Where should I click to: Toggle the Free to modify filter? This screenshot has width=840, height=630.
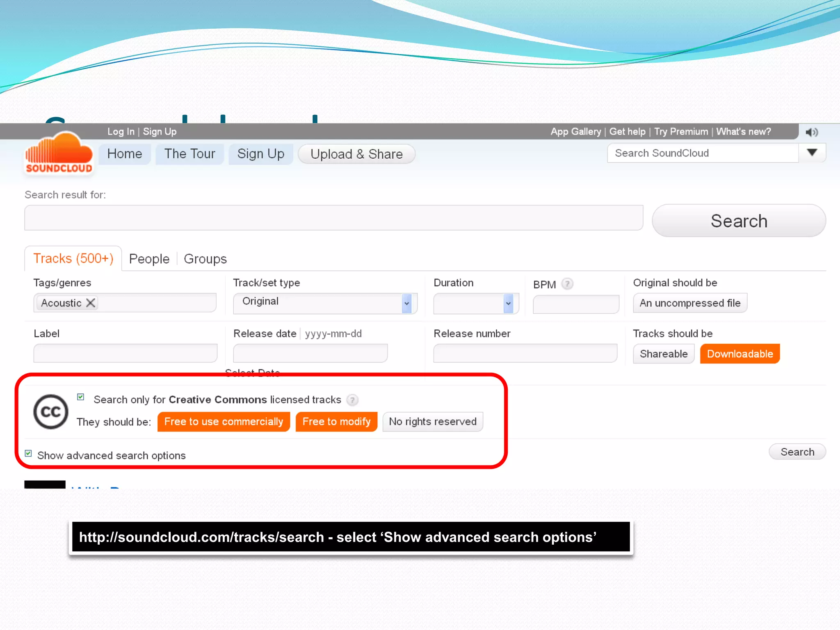(x=336, y=422)
